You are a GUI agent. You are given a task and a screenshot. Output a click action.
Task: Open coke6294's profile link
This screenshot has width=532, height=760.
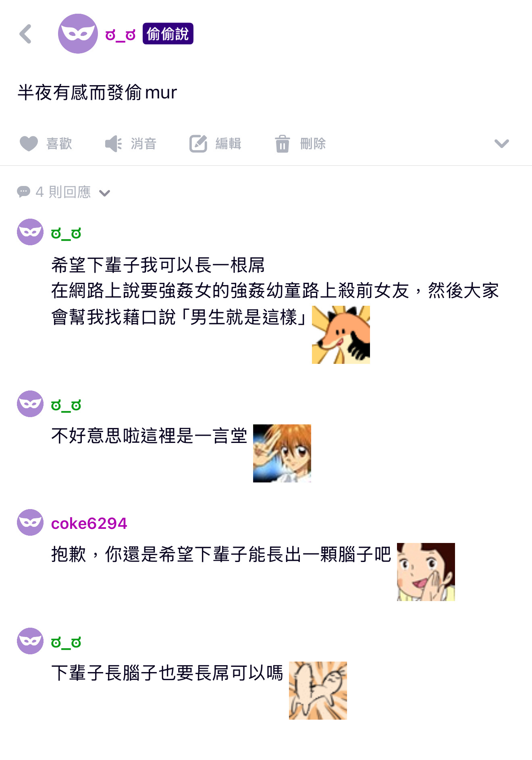[89, 524]
